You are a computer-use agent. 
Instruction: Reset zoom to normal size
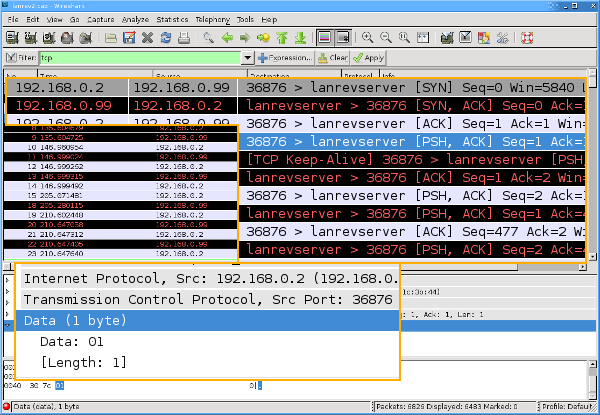(404, 37)
